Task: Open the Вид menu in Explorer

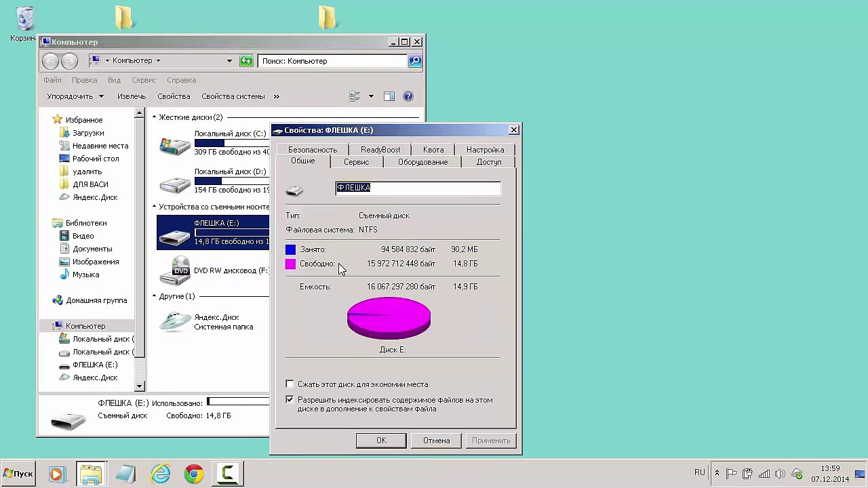Action: coord(114,80)
